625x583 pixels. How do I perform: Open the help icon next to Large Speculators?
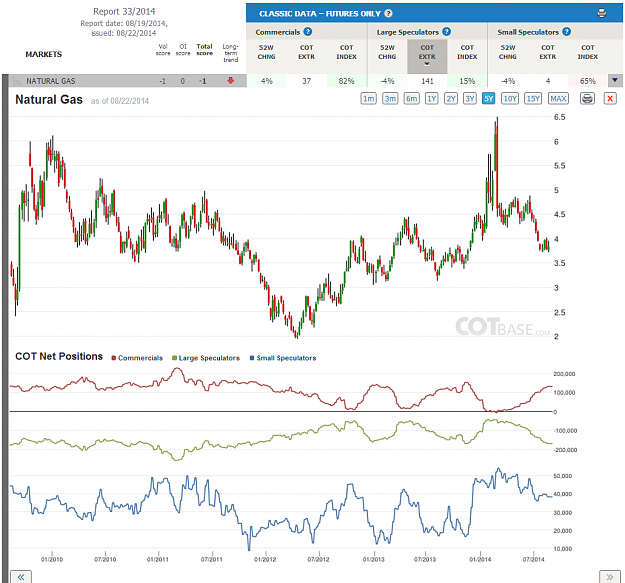pyautogui.click(x=447, y=31)
